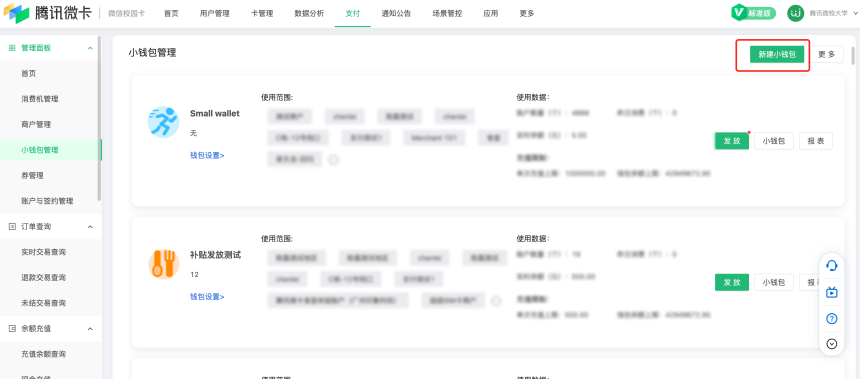Screen dimensions: 860x379
Task: Open the 卡管理 top menu
Action: point(262,14)
